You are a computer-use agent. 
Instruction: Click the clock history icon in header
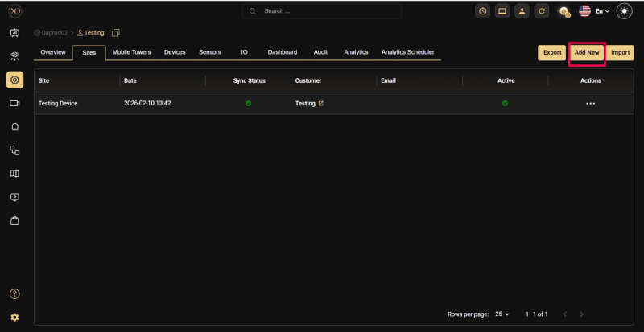pos(482,11)
